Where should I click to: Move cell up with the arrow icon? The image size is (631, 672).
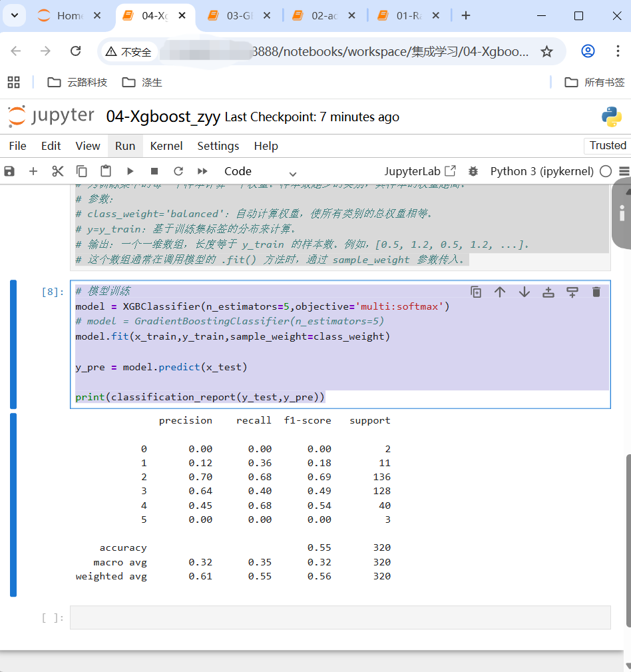click(x=500, y=292)
